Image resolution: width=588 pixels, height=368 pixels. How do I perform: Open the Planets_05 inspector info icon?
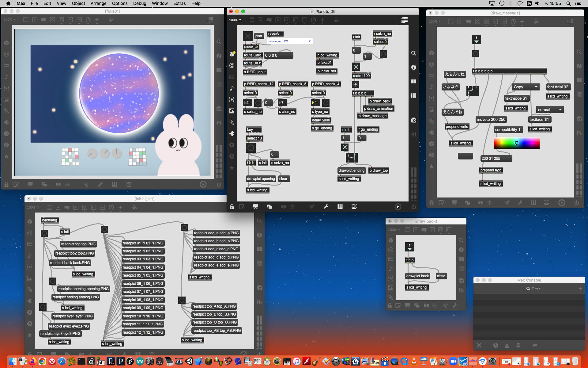tap(413, 67)
